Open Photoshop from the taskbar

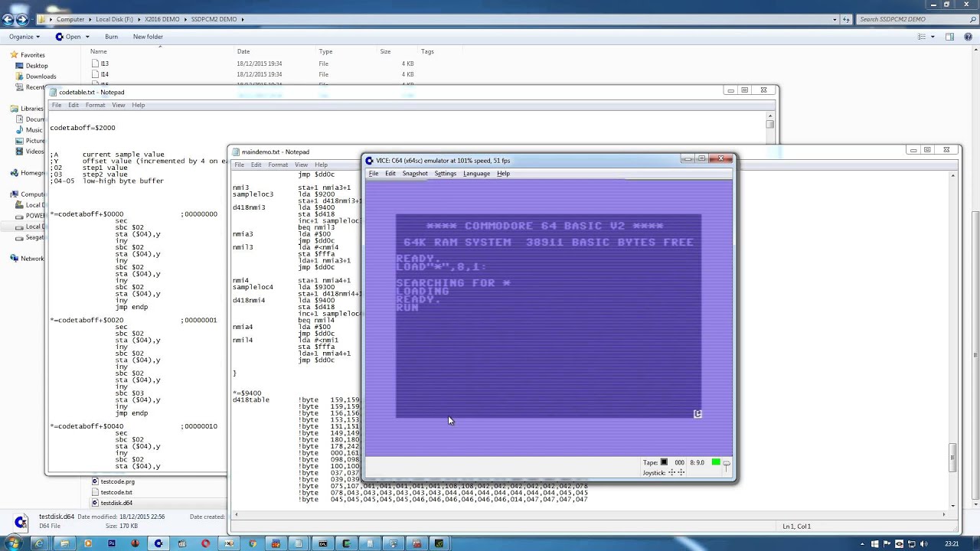(x=112, y=543)
